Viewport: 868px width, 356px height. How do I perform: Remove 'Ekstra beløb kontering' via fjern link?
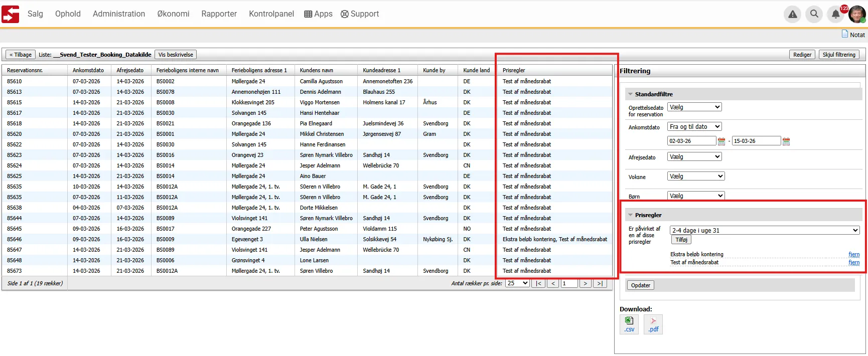tap(854, 255)
